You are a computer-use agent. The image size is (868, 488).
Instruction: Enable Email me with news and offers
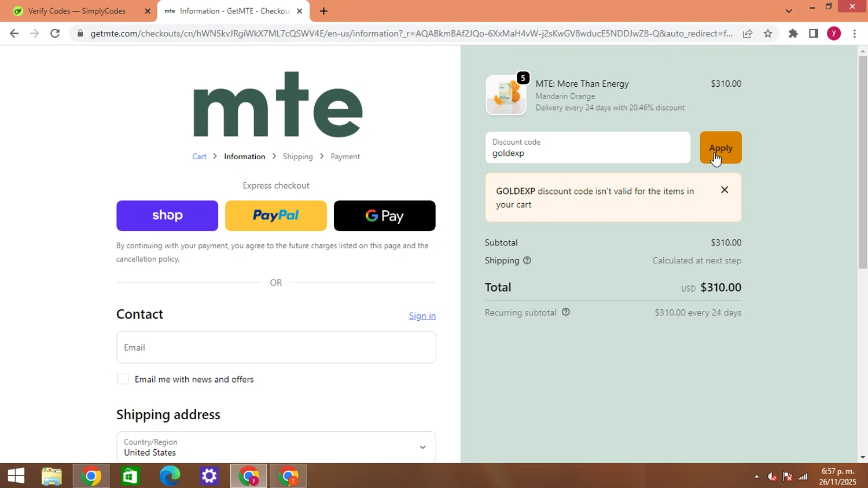pos(123,379)
